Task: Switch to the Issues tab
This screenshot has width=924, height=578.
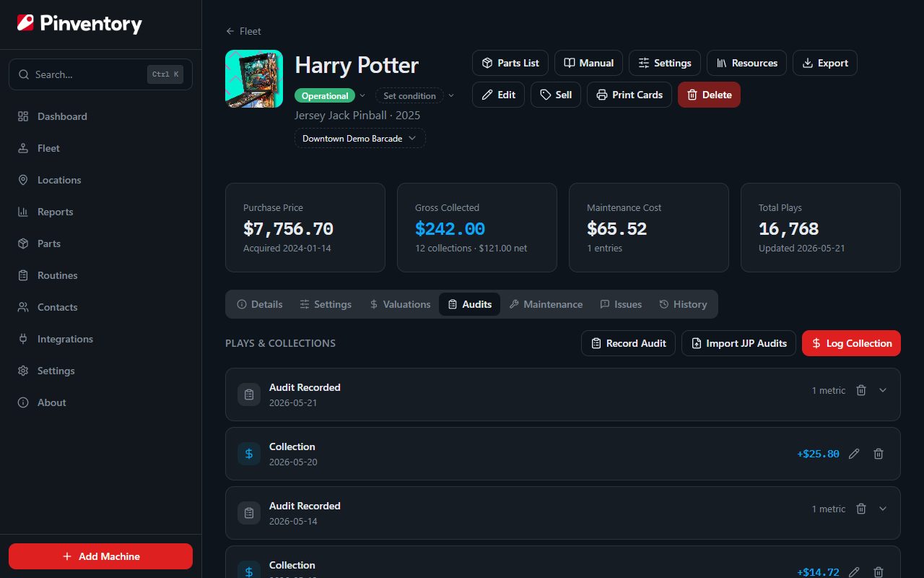Action: tap(621, 304)
